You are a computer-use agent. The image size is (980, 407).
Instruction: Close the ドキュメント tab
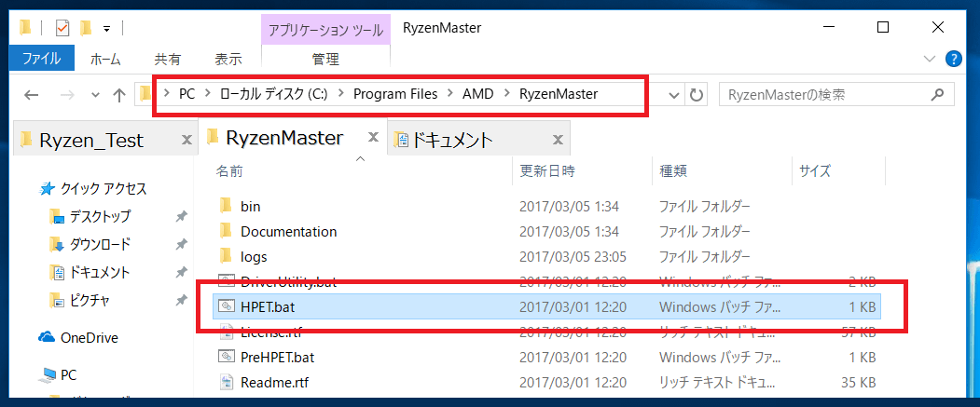[557, 140]
